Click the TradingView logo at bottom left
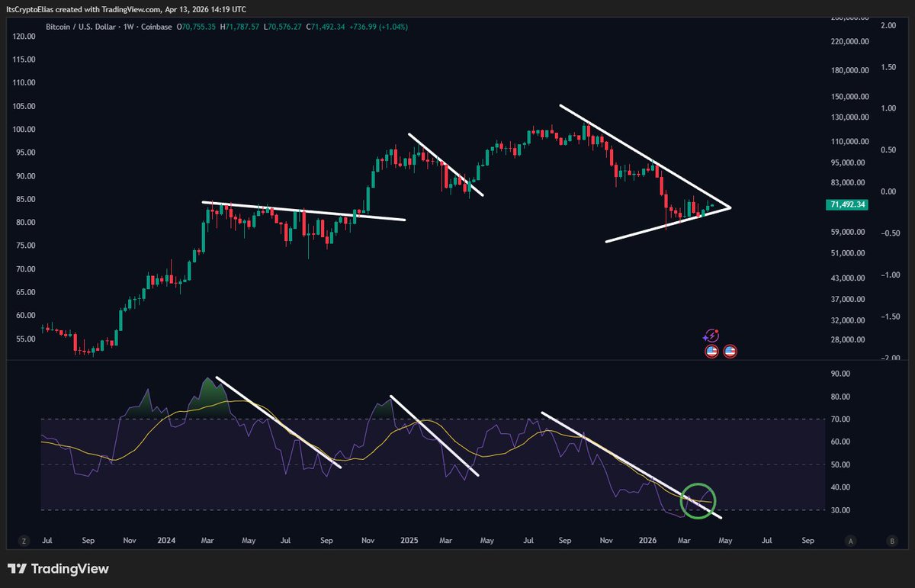This screenshot has height=588, width=915. [58, 569]
